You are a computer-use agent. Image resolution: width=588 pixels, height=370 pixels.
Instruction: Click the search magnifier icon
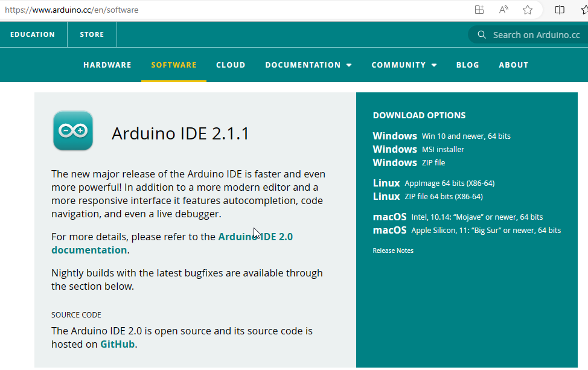[x=482, y=35]
